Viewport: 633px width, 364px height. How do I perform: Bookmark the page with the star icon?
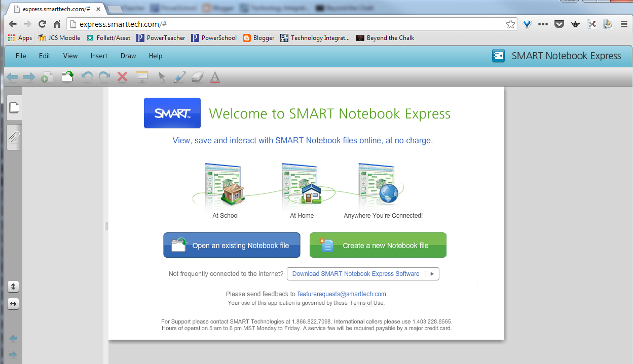510,24
